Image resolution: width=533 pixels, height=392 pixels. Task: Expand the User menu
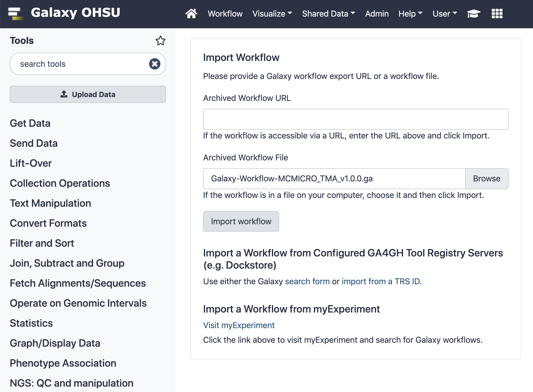pyautogui.click(x=445, y=14)
